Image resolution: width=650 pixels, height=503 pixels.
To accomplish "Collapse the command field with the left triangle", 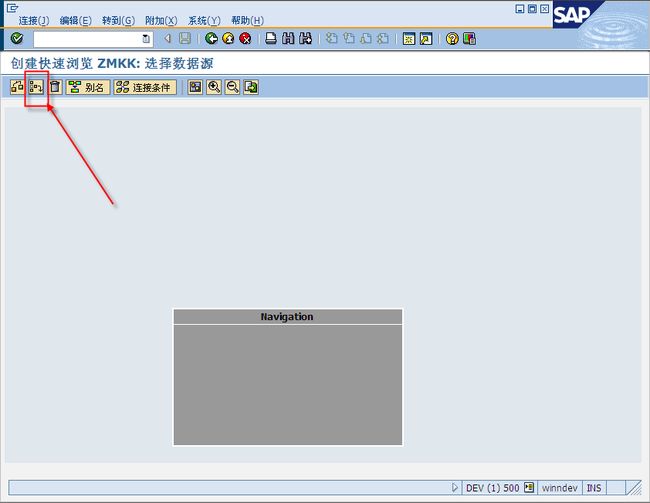I will point(167,39).
